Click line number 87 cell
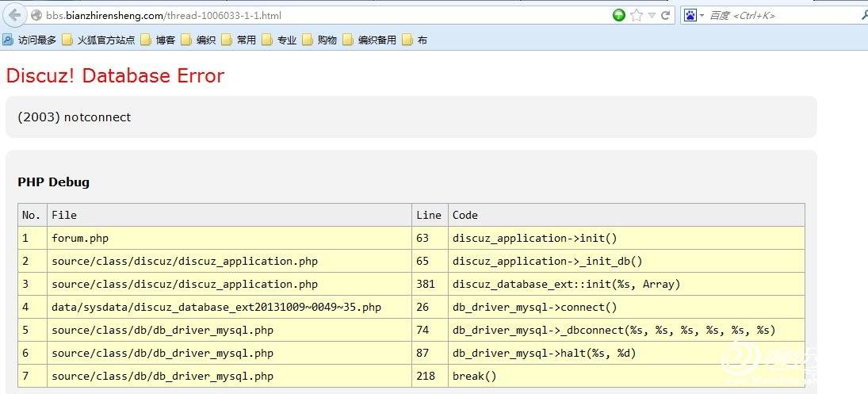This screenshot has height=394, width=868. tap(430, 353)
